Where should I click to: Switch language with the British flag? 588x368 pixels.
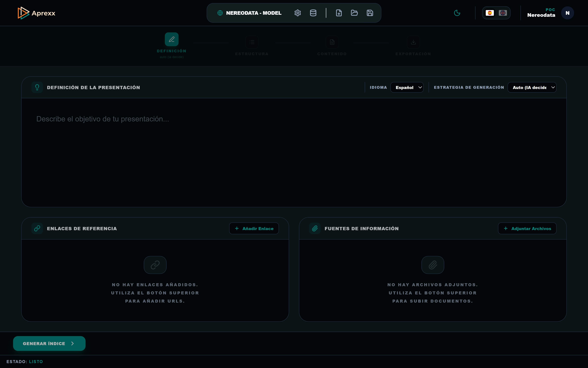[x=503, y=13]
